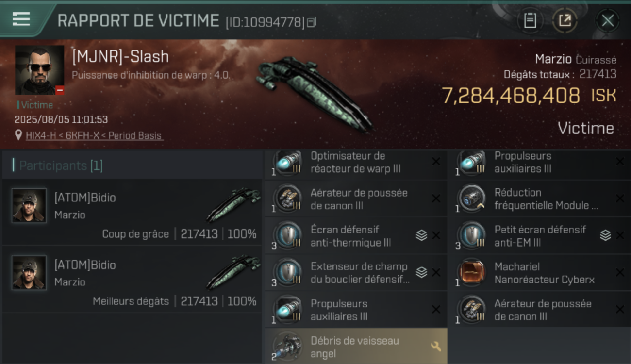The width and height of the screenshot is (631, 364).
Task: Open the clipboard notes icon
Action: tap(530, 20)
